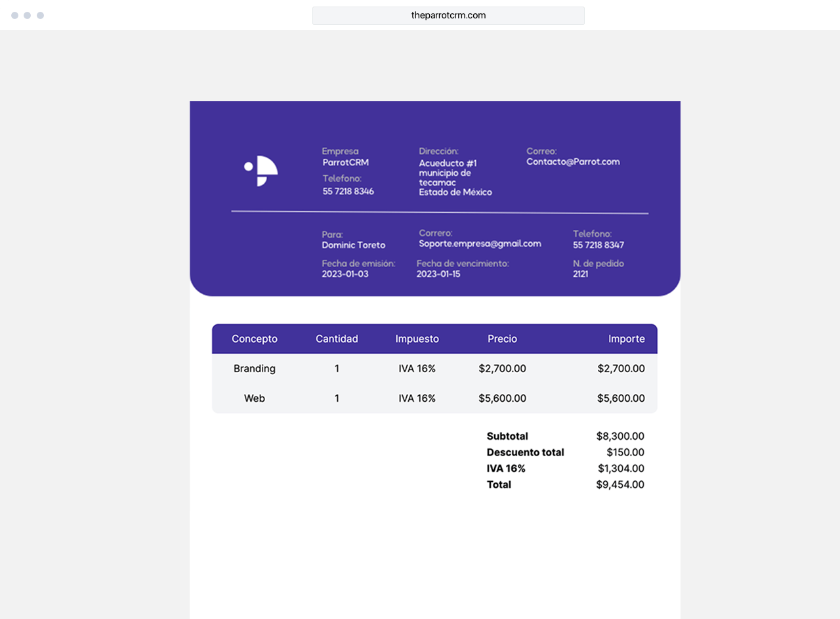The image size is (840, 619).
Task: Click the Total amount $9,454.00
Action: (620, 485)
